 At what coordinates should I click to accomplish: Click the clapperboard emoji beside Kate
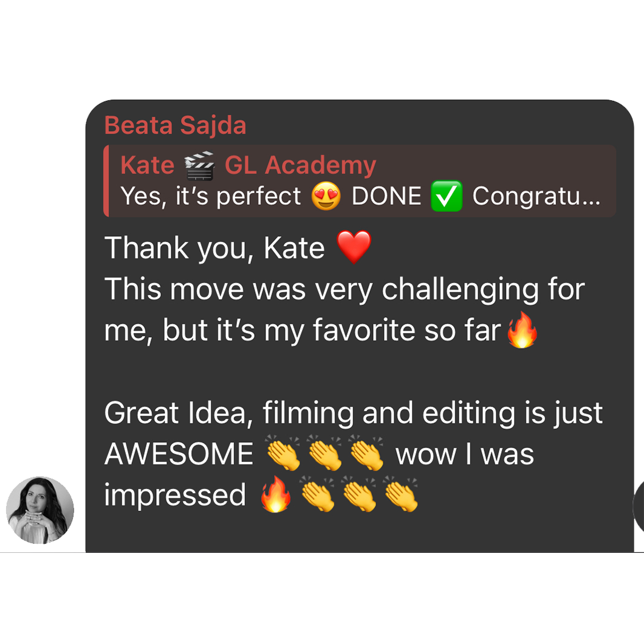(199, 165)
